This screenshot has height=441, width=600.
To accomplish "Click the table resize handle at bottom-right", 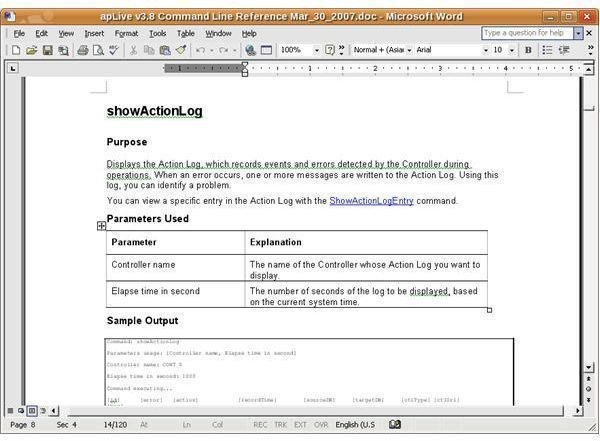I will 489,310.
